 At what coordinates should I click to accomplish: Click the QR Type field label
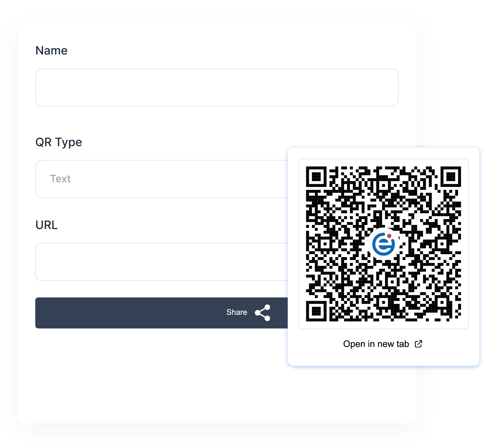(59, 142)
